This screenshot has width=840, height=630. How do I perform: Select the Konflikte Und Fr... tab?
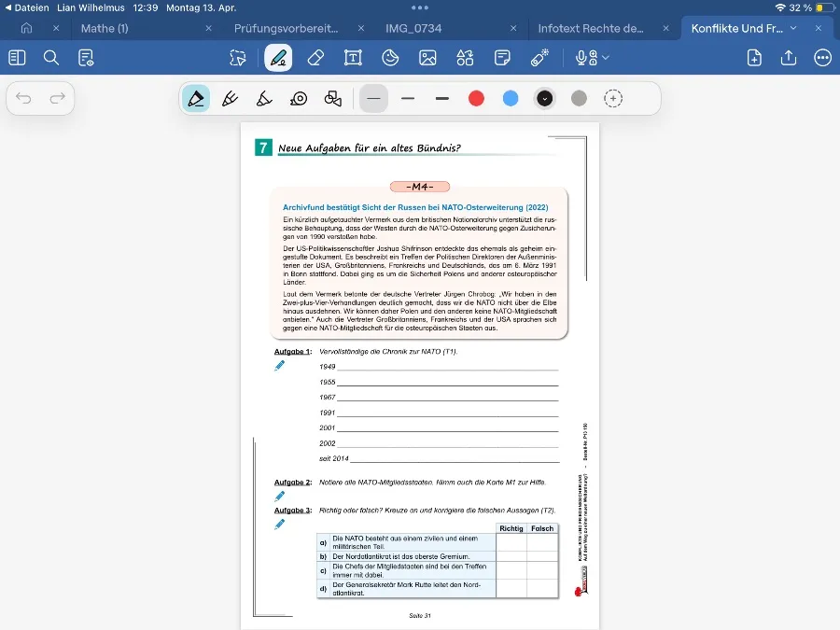[x=737, y=28]
